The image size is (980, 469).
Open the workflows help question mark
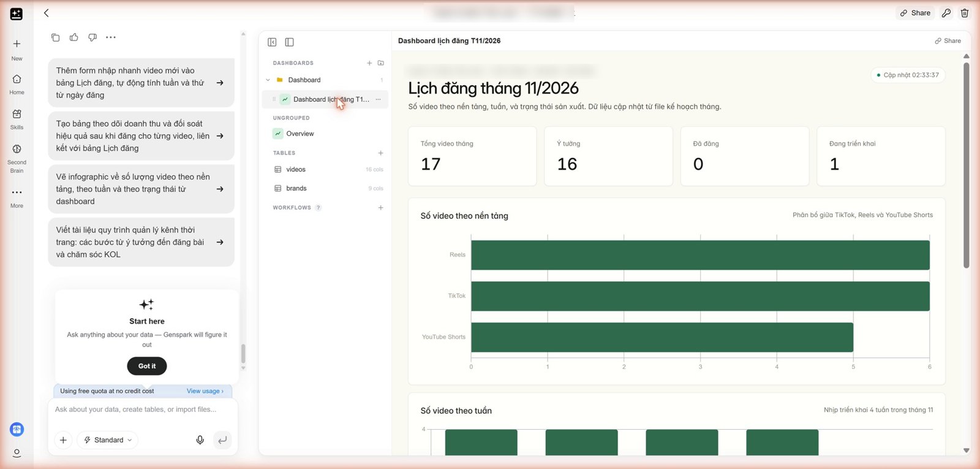pyautogui.click(x=318, y=208)
